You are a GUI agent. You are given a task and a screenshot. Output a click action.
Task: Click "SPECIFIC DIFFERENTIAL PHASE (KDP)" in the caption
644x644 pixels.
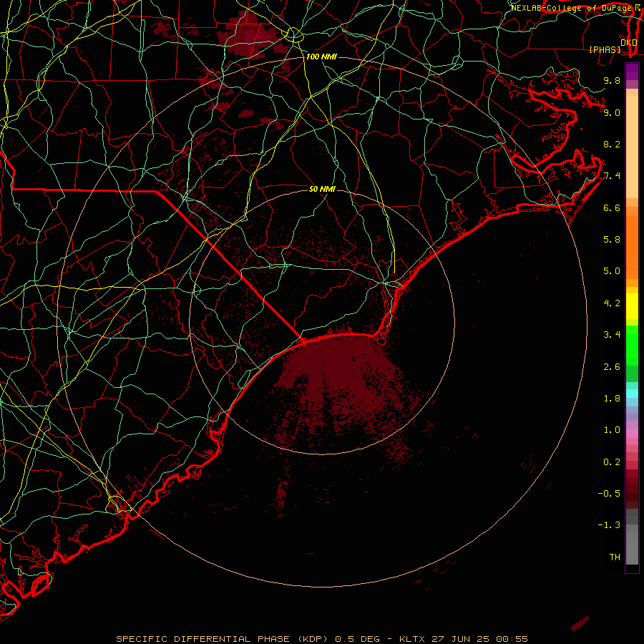(x=223, y=639)
